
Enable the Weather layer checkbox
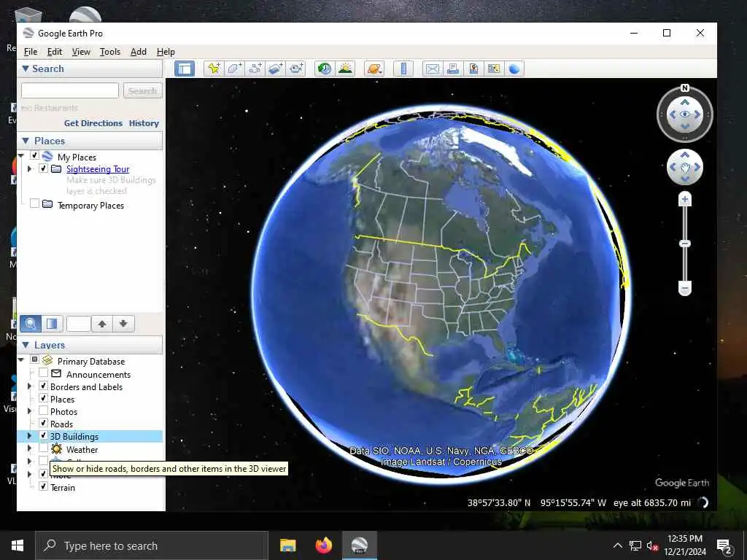pos(43,448)
